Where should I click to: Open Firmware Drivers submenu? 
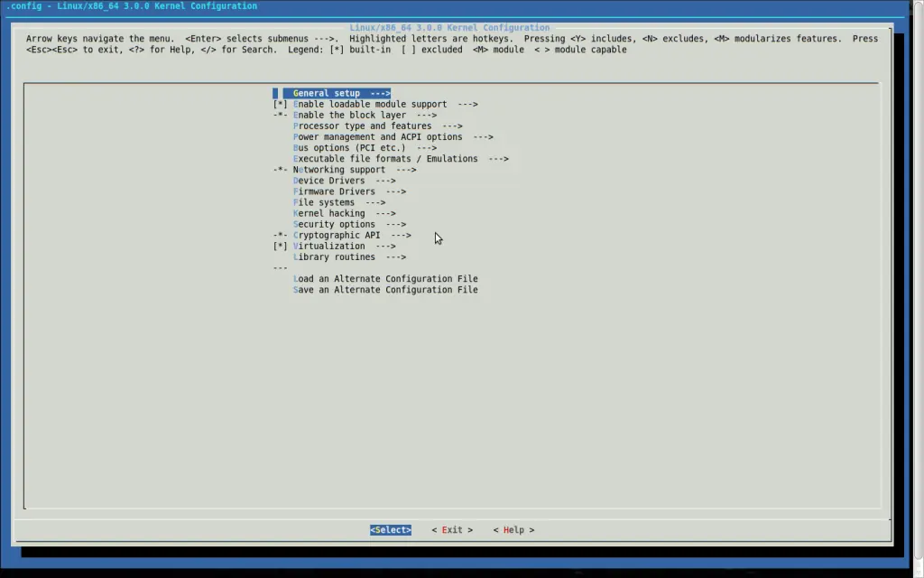pos(349,191)
